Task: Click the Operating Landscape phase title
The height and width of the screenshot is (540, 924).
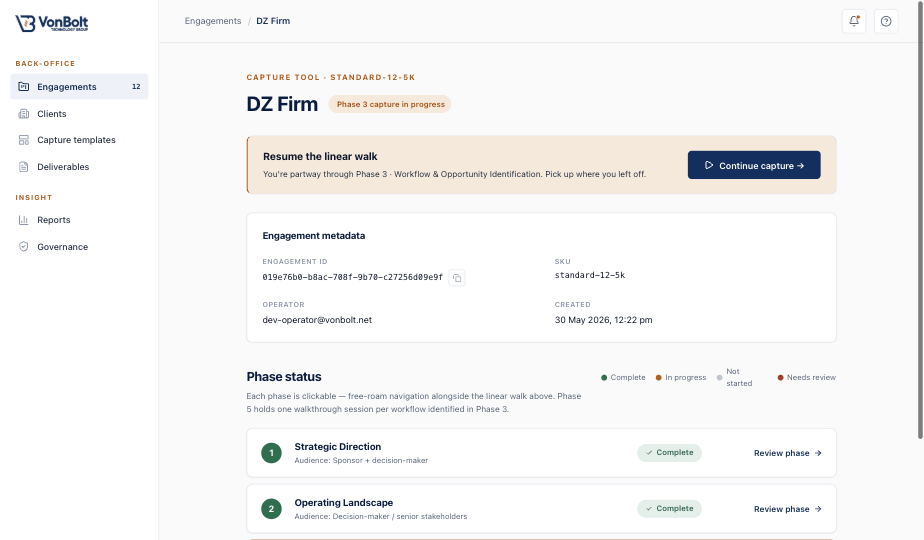Action: pyautogui.click(x=344, y=502)
